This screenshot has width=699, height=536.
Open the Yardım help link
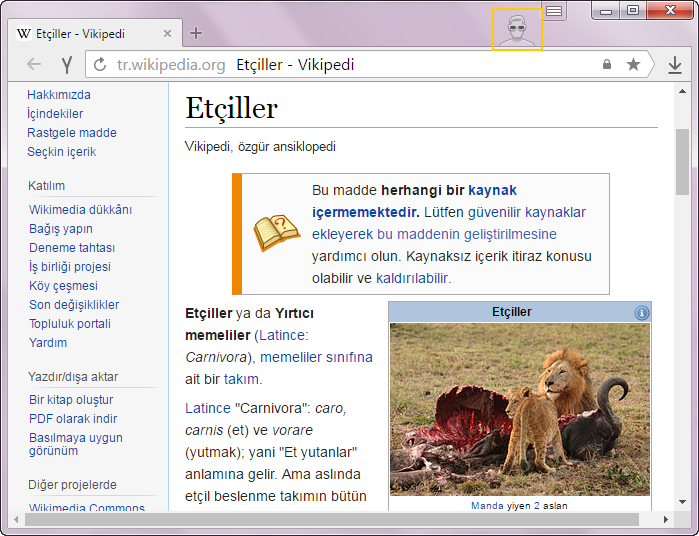tap(48, 343)
